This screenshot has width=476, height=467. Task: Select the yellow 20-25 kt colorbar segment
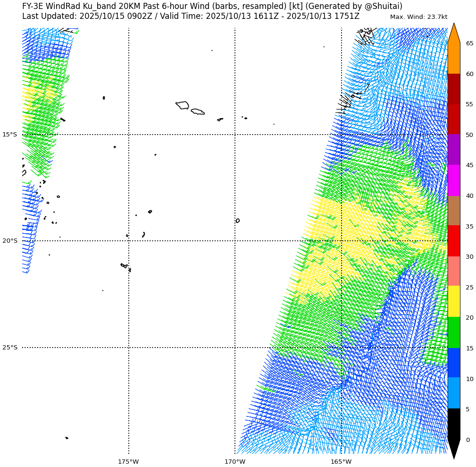coord(454,302)
